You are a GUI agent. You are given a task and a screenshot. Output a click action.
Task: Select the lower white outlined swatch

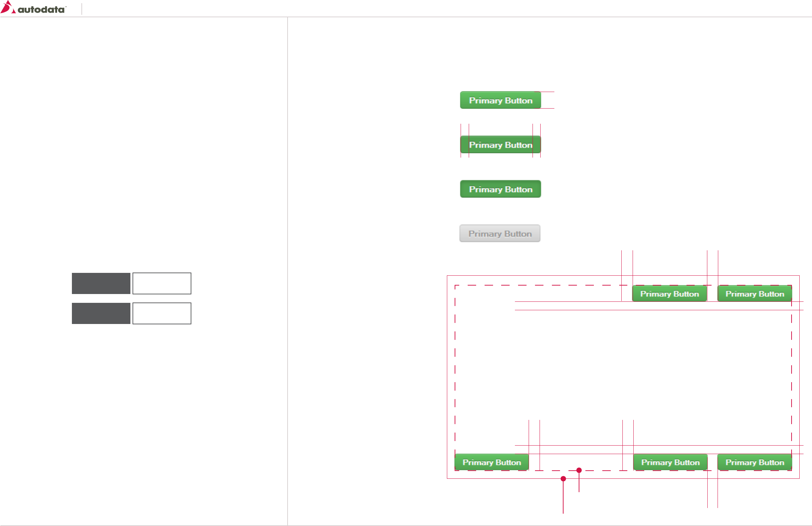pyautogui.click(x=162, y=313)
